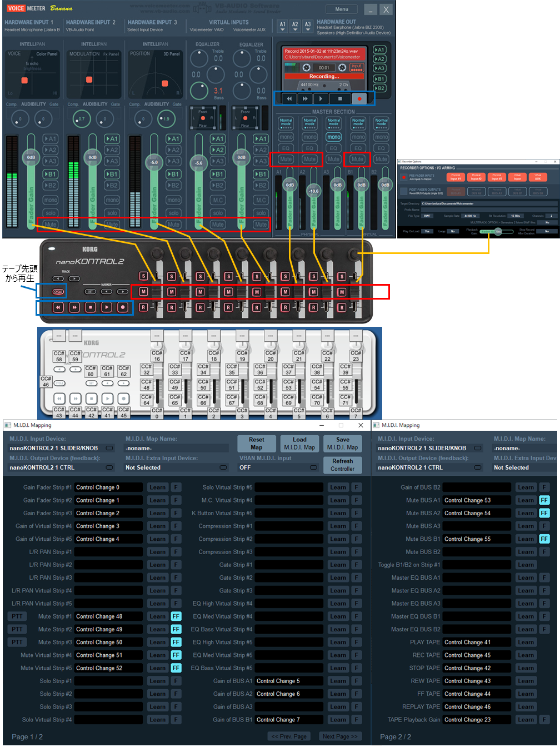Choose a device via Select Input Device
Screen dimensions: 560x747
145,29
